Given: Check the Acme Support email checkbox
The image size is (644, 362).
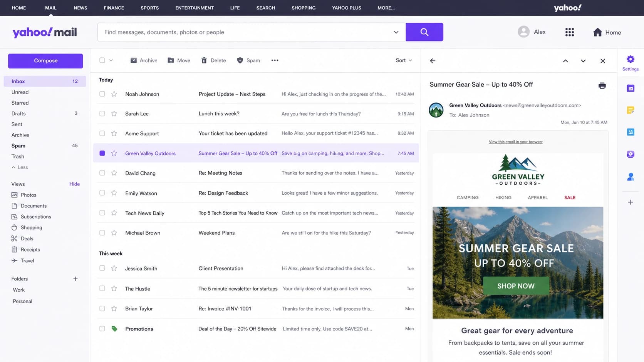Looking at the screenshot, I should click(x=102, y=133).
